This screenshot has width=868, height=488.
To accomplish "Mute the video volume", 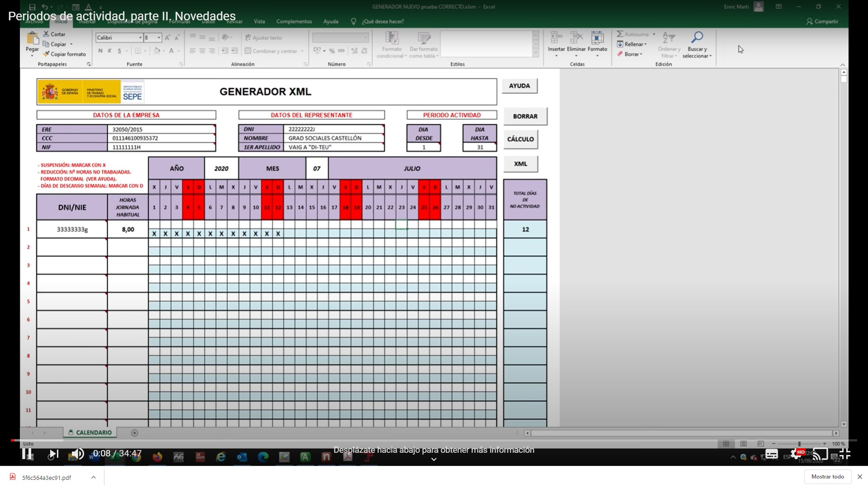I will point(77,454).
